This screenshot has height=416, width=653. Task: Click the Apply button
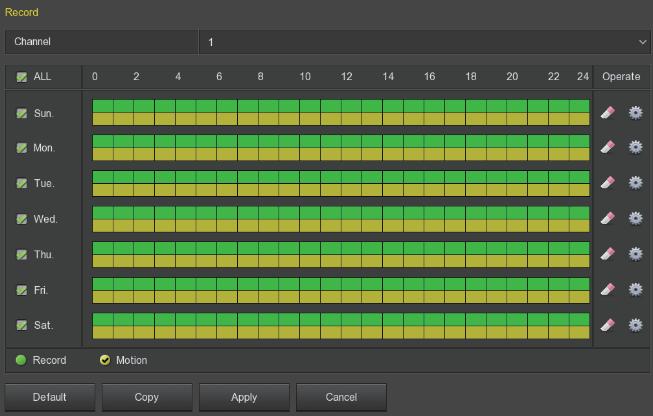tap(244, 397)
